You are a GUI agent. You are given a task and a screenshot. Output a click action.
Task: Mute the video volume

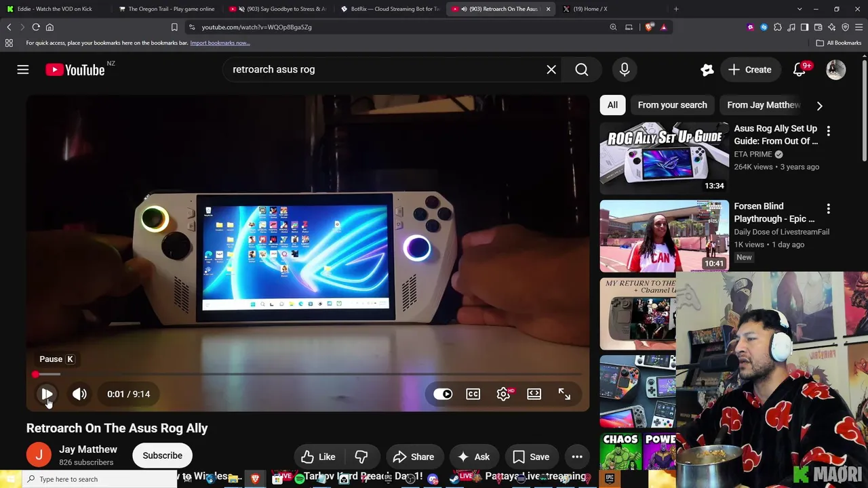(x=79, y=394)
